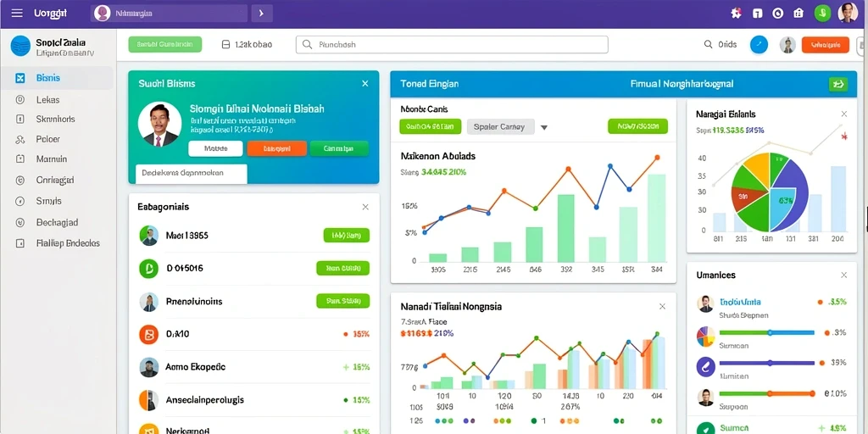Viewport: 868px width, 434px height.
Task: Close the Ebagoniais panel
Action: 365,207
